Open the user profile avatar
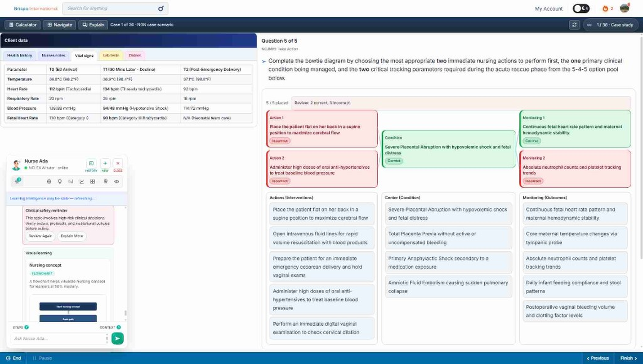Screen dimensions: 643x364 [624, 8]
